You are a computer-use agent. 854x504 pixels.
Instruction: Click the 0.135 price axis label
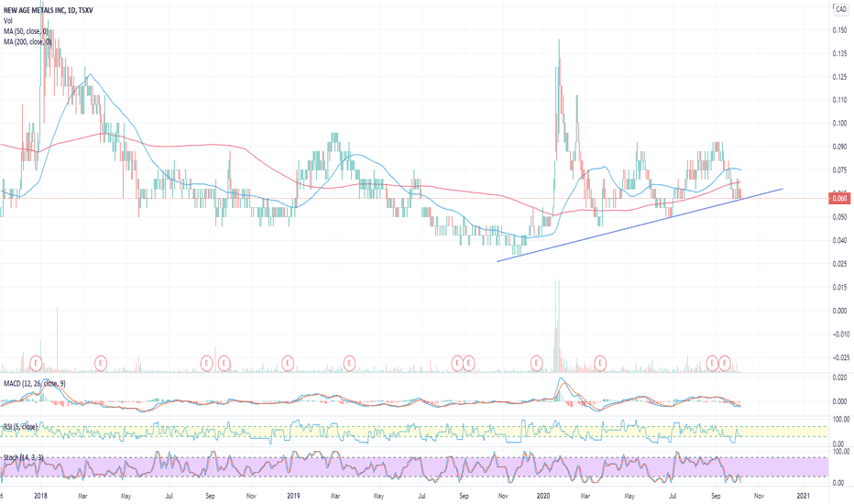(x=839, y=54)
